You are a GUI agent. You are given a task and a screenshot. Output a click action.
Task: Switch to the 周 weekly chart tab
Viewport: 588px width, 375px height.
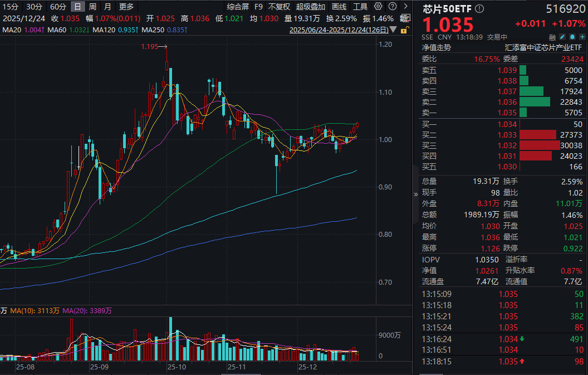(x=92, y=7)
